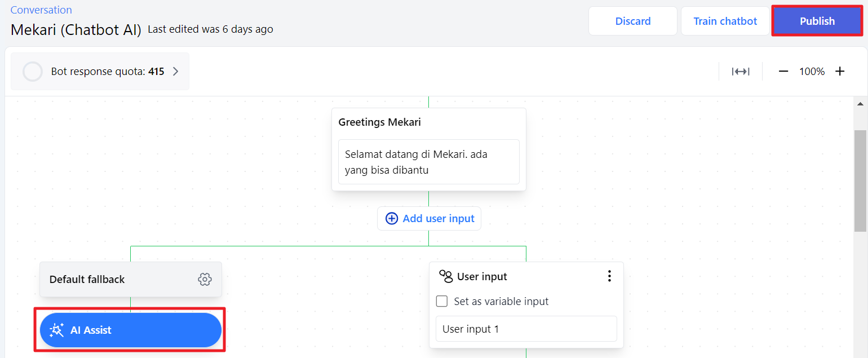
Task: Expand the bot response quota chevron
Action: click(x=175, y=72)
